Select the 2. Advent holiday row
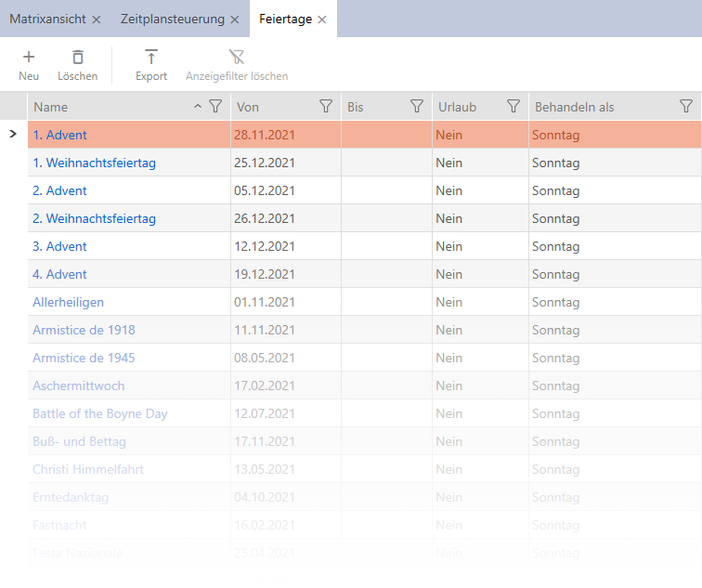 click(59, 190)
